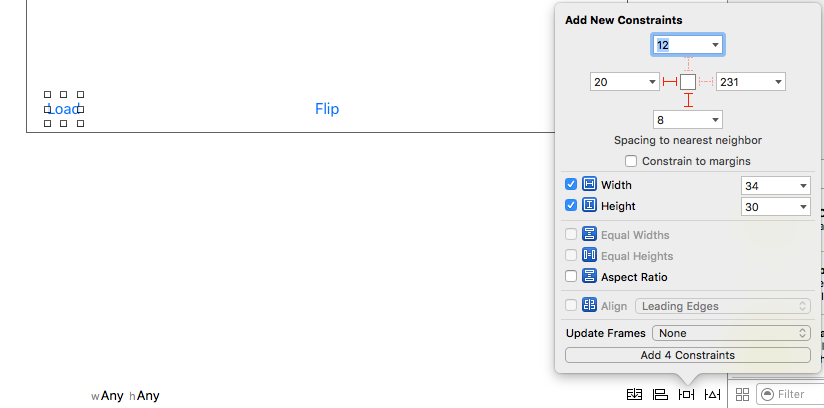824x408 pixels.
Task: Click the Filter search field
Action: click(795, 395)
